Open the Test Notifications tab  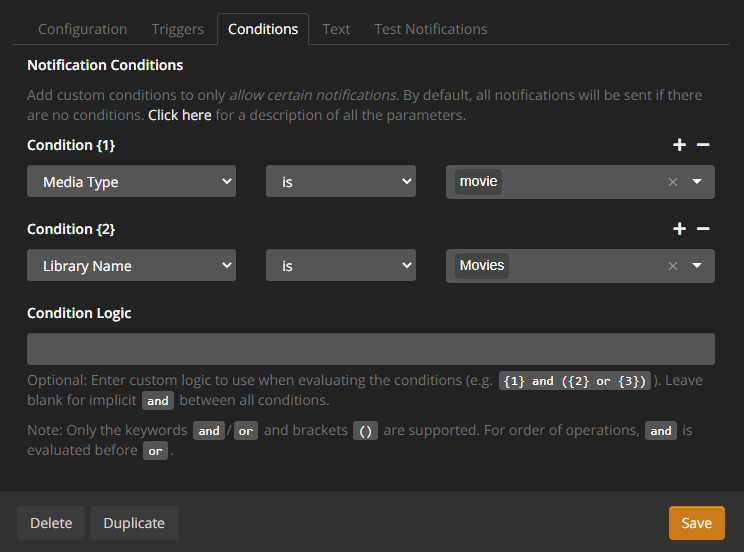point(430,29)
